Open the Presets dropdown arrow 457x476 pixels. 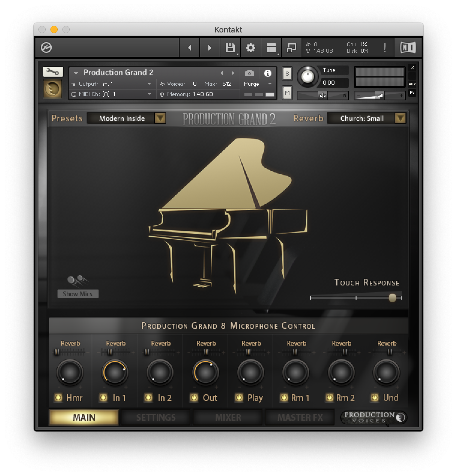160,118
